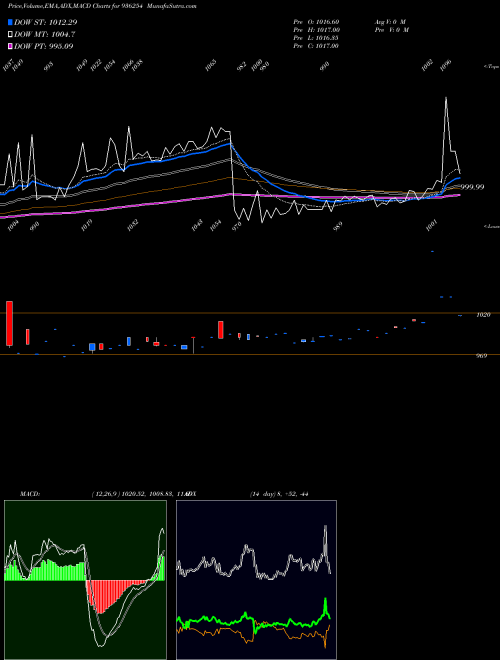Select the 'Pre L: 1016.35' value
This screenshot has width=500, height=660.
tap(316, 38)
